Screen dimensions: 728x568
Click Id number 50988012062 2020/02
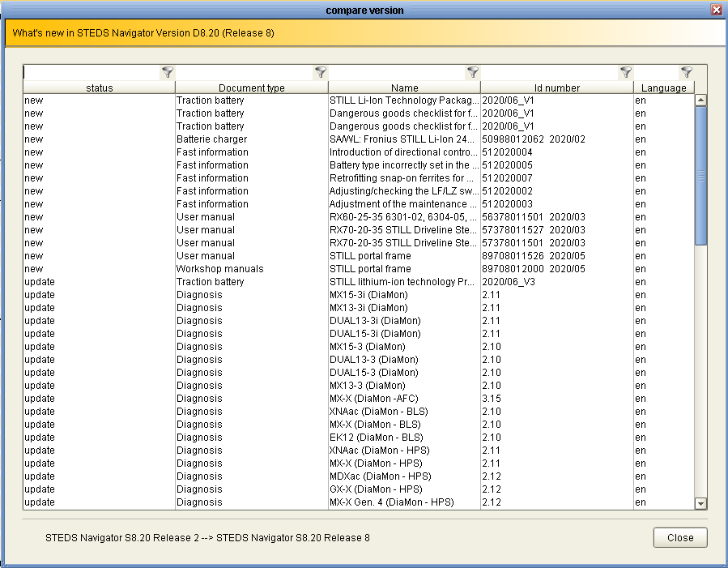click(x=534, y=139)
